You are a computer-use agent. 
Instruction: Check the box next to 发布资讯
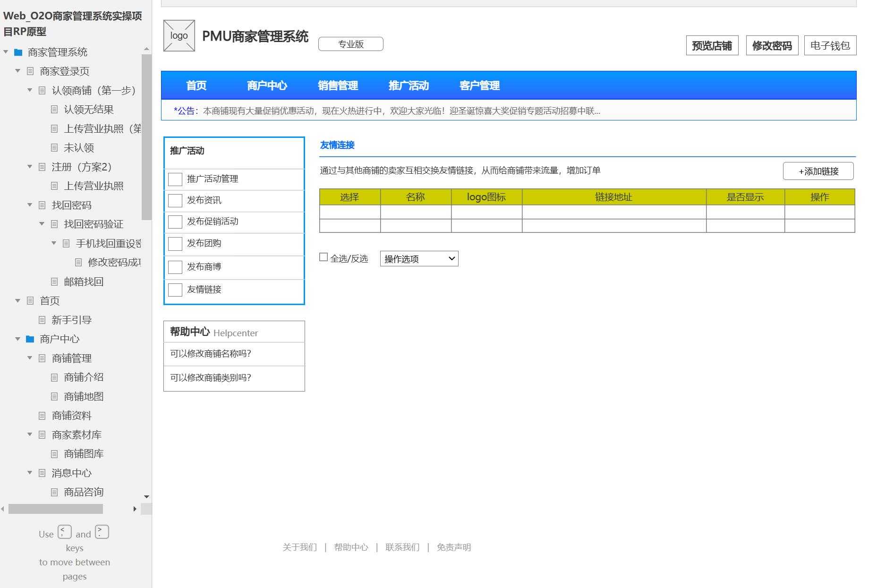pyautogui.click(x=175, y=201)
